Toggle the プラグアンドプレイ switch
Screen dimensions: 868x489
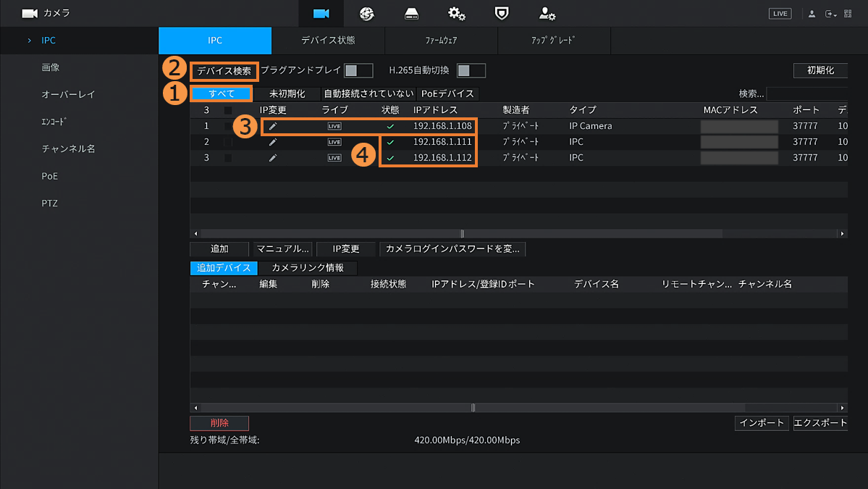[x=358, y=70]
